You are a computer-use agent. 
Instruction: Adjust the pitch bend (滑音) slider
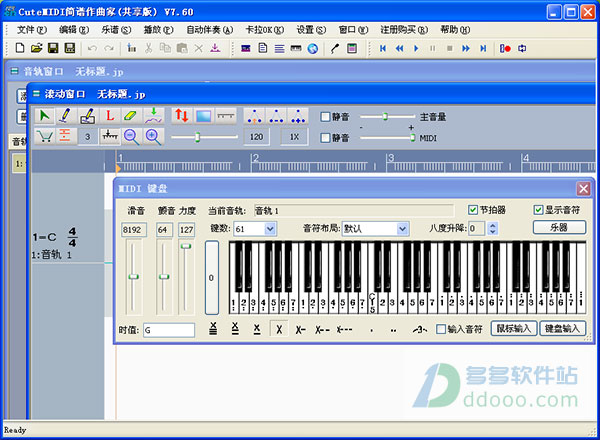click(134, 276)
